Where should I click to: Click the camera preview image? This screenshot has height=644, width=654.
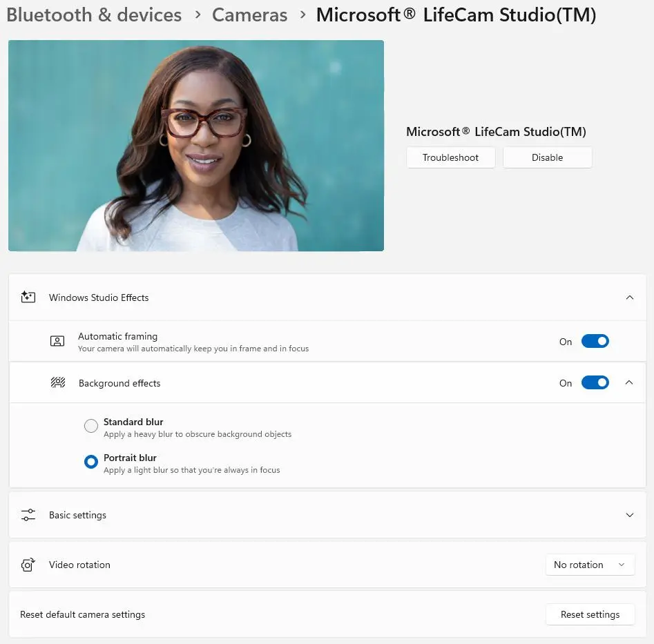tap(196, 146)
